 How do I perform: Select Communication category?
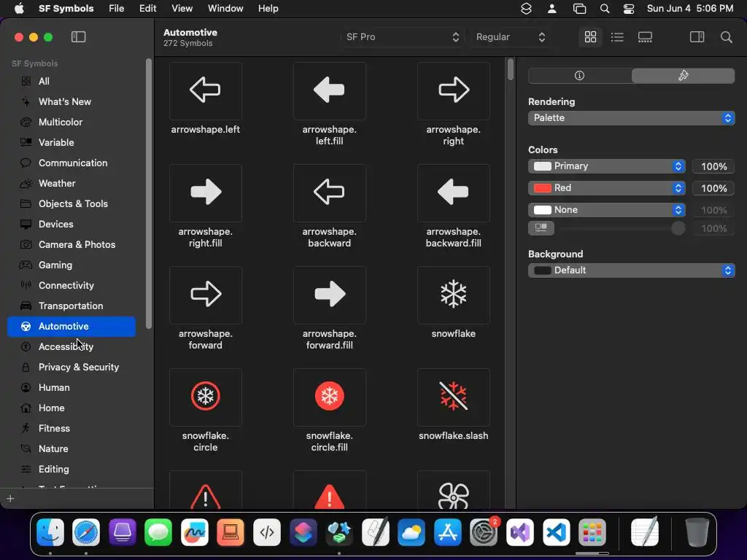pyautogui.click(x=71, y=163)
